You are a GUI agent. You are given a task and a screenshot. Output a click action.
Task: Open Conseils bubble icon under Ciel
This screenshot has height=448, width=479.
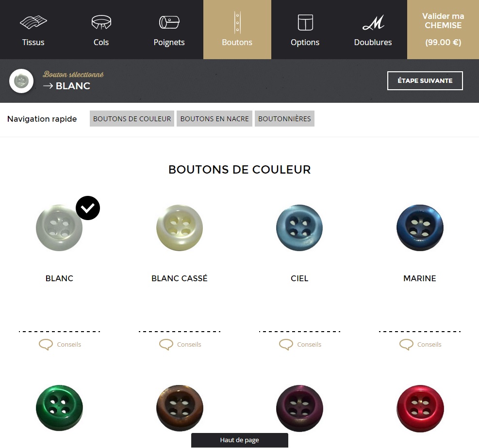click(x=286, y=345)
